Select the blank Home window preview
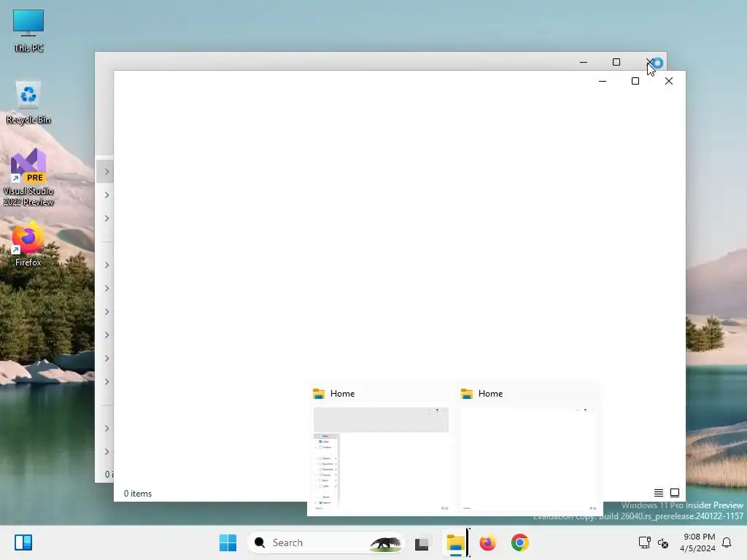Screen dimensions: 747x560 tap(528, 448)
